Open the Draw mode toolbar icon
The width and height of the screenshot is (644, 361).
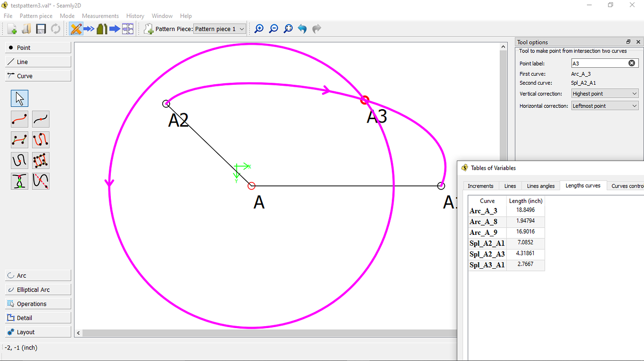76,28
